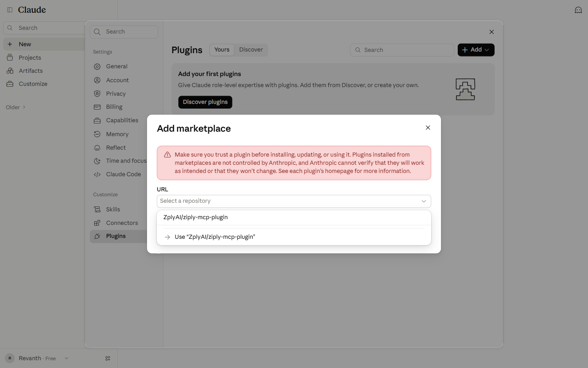
Task: Click the General settings gear icon
Action: click(x=97, y=67)
